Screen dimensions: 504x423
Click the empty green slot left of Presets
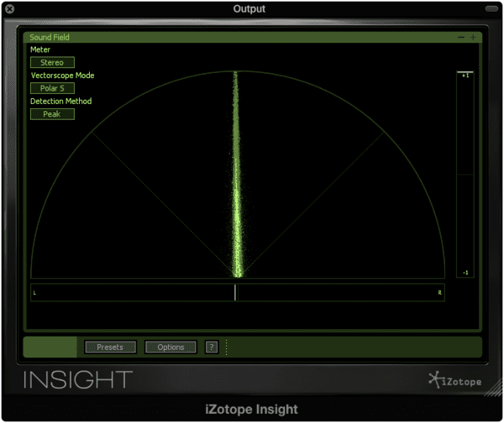pos(50,347)
